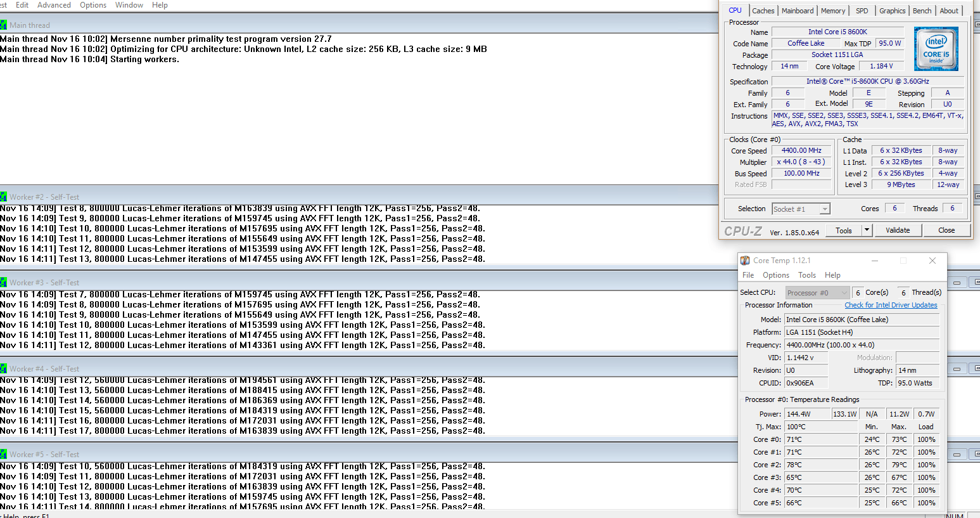Switch to the SPD tab in CPU-Z
This screenshot has height=518, width=980.
point(862,11)
